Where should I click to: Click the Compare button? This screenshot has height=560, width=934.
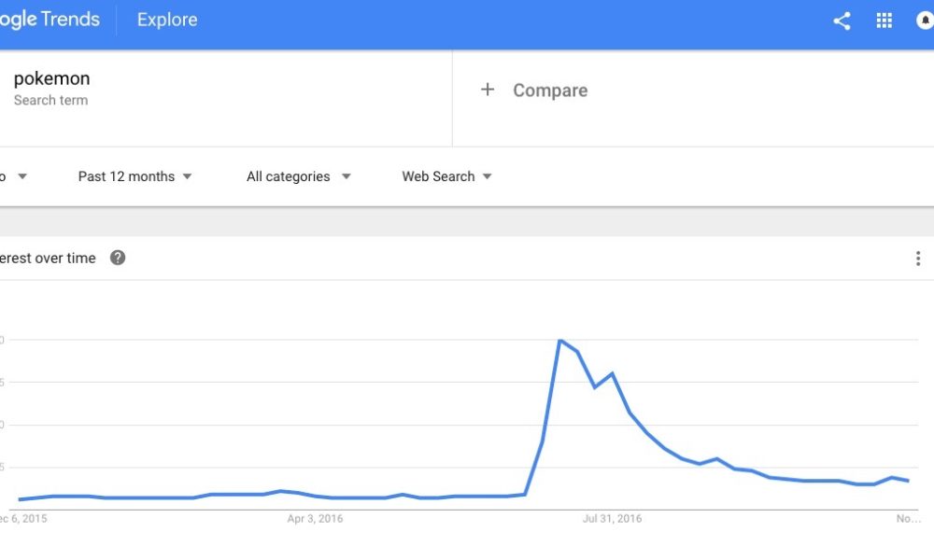pyautogui.click(x=550, y=91)
